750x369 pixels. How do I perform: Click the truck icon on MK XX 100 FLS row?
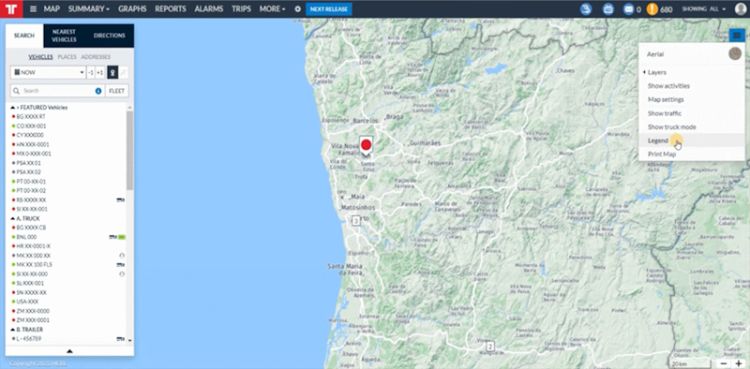pyautogui.click(x=121, y=265)
